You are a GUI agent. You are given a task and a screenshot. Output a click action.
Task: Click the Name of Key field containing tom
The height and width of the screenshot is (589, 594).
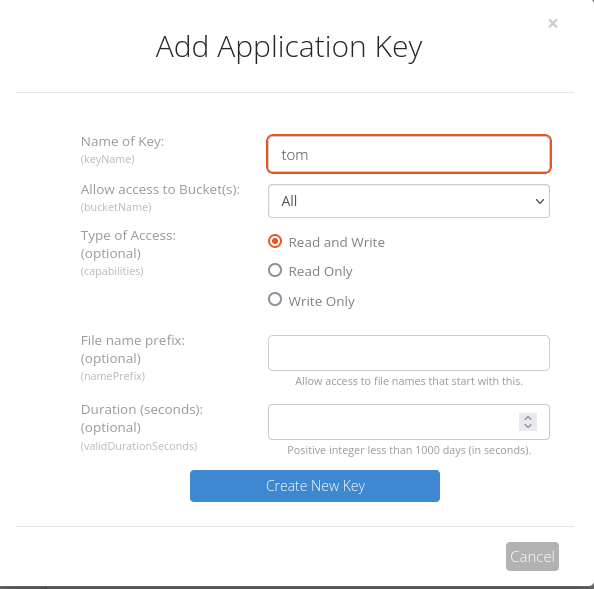point(409,154)
